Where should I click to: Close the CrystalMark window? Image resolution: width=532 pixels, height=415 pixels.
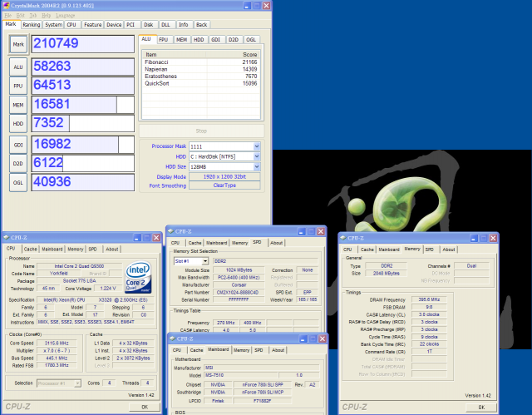[267, 6]
